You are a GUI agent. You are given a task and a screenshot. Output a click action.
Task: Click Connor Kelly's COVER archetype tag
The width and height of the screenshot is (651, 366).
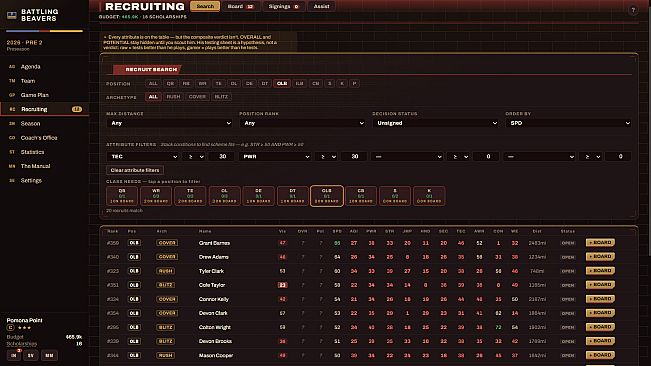tap(167, 299)
